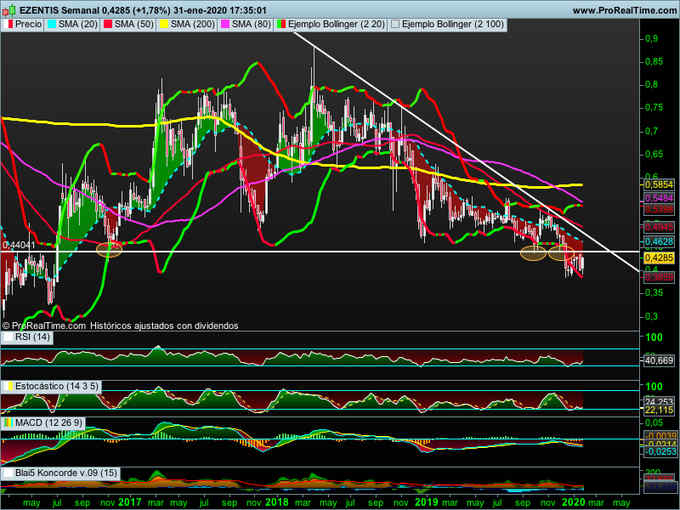Open the SMA (20) indicator settings label
This screenshot has height=510, width=680.
[x=78, y=24]
